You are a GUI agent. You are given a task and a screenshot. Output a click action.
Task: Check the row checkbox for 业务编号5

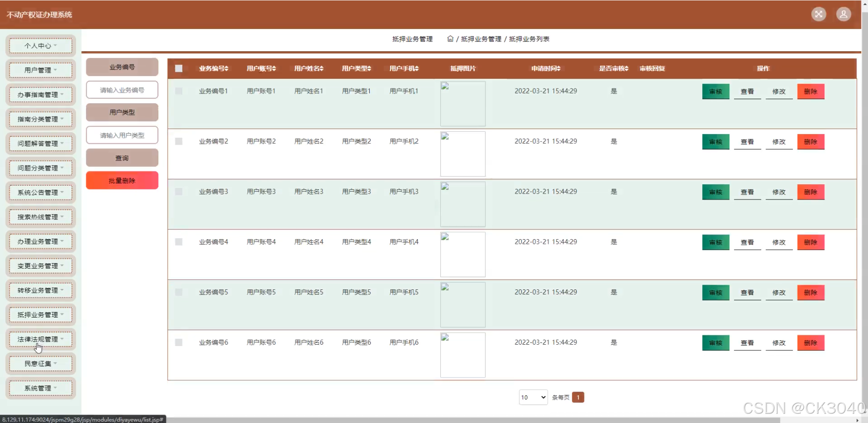[x=179, y=292]
